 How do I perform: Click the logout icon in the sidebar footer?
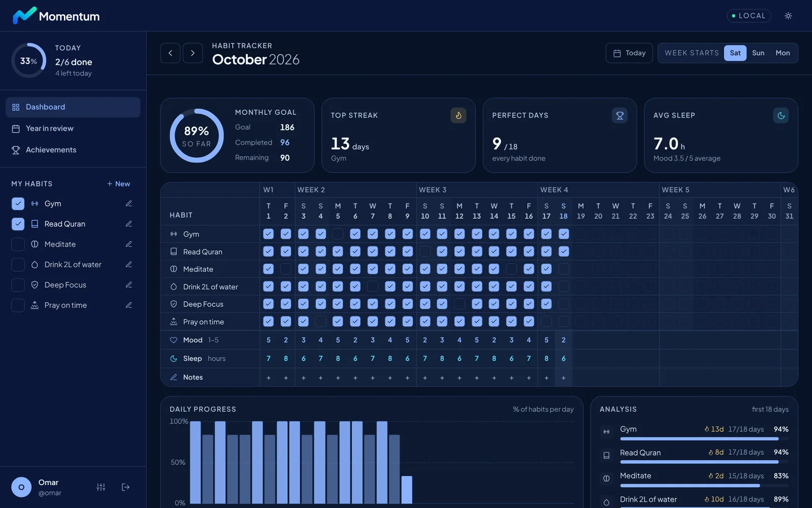coord(126,487)
